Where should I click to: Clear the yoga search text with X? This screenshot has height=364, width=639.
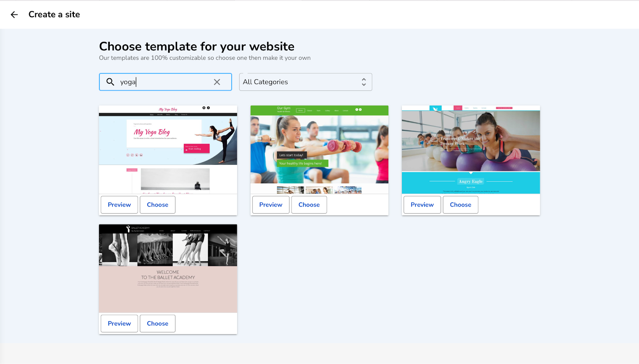(217, 82)
